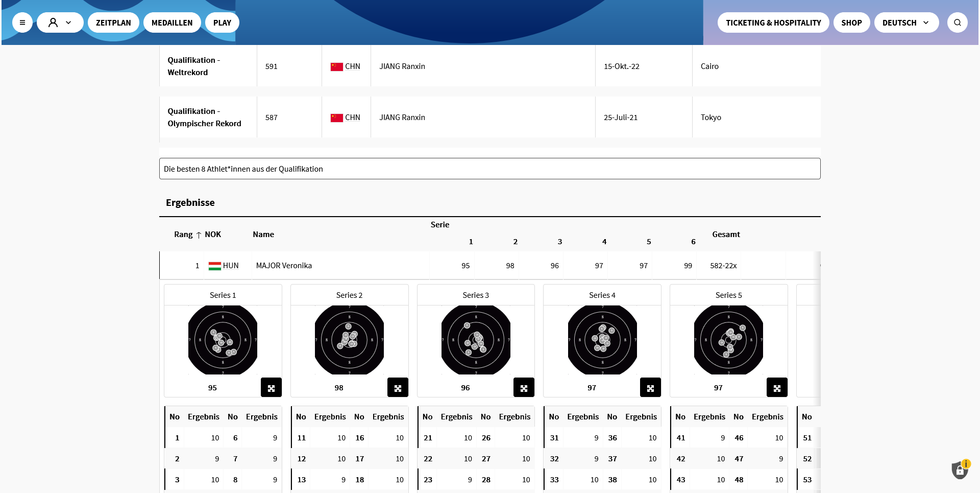The image size is (980, 493).
Task: Expand the Series 5 target image
Action: tap(777, 388)
